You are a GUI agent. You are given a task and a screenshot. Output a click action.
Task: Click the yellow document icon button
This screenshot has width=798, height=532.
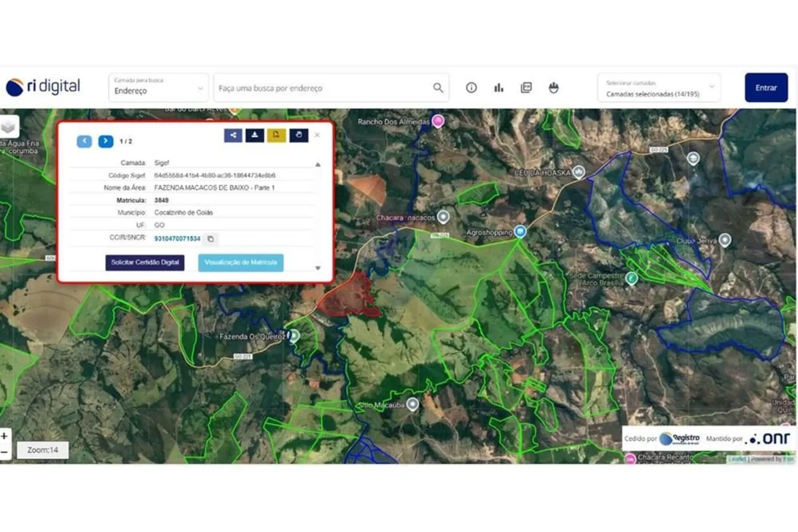click(x=277, y=136)
